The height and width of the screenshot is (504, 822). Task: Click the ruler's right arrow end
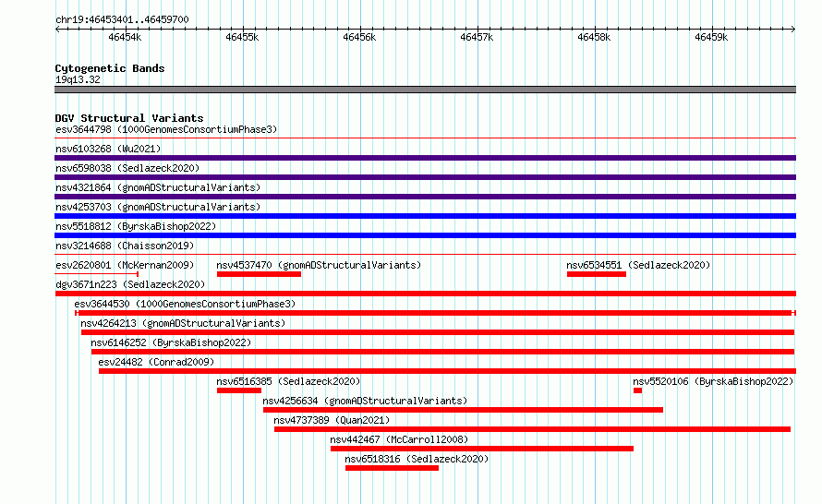(793, 29)
